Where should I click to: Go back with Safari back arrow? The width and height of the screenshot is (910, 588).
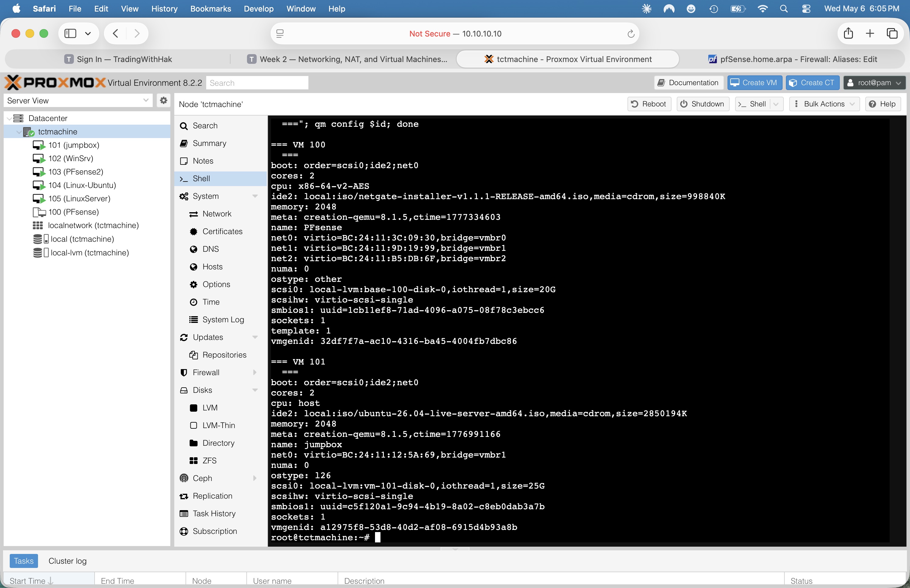[x=116, y=34]
